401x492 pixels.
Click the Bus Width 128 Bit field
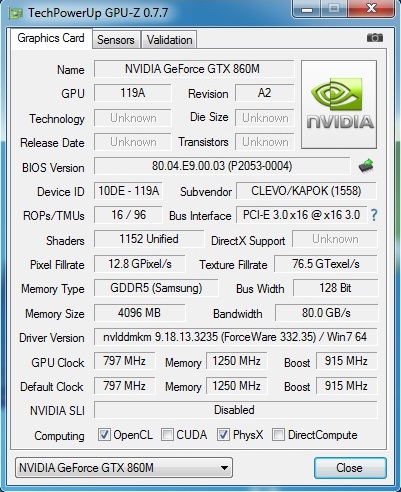pos(335,288)
